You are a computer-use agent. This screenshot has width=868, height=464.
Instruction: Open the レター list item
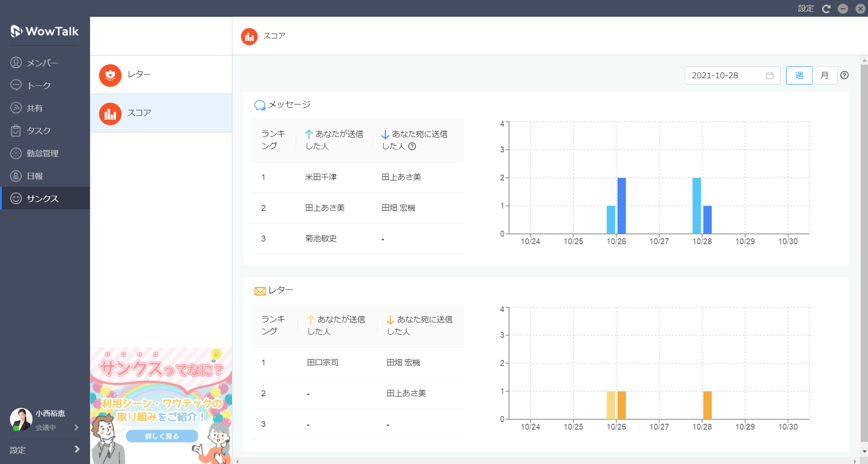coord(161,75)
